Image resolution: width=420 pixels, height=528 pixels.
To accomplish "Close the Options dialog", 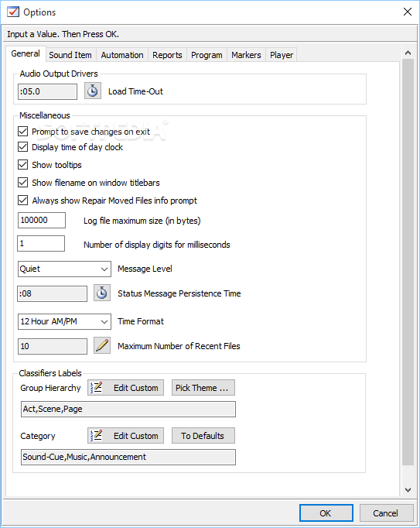I will [x=408, y=12].
